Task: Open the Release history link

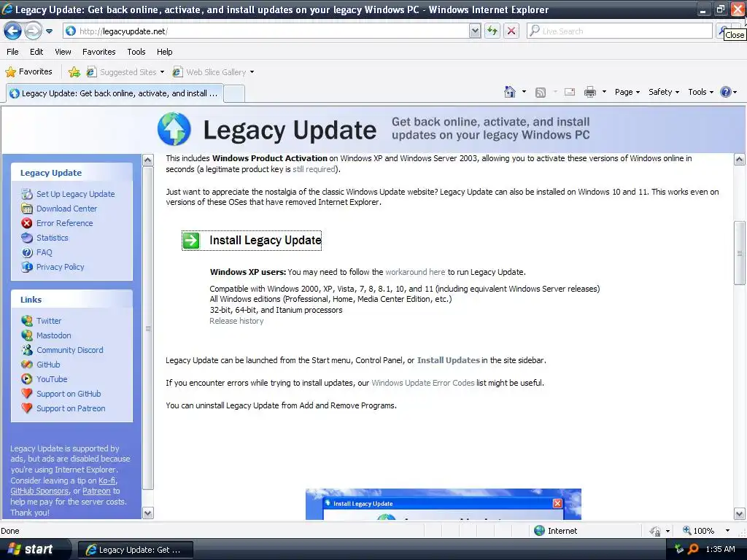Action: click(x=236, y=321)
